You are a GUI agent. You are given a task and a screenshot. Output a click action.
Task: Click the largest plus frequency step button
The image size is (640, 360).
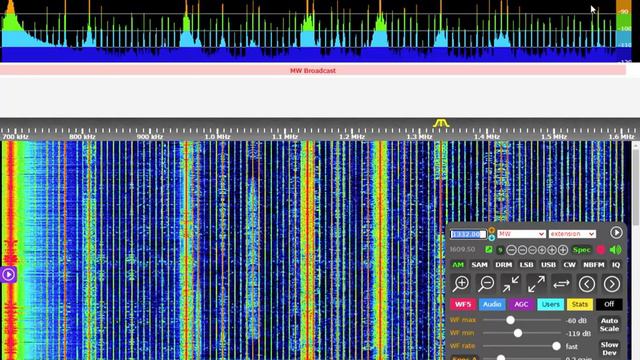click(563, 250)
